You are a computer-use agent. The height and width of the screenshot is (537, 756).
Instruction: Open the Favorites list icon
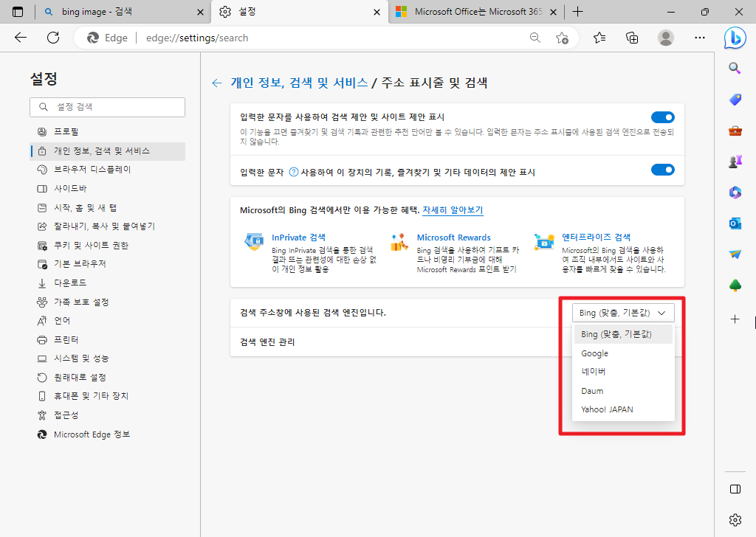point(599,38)
